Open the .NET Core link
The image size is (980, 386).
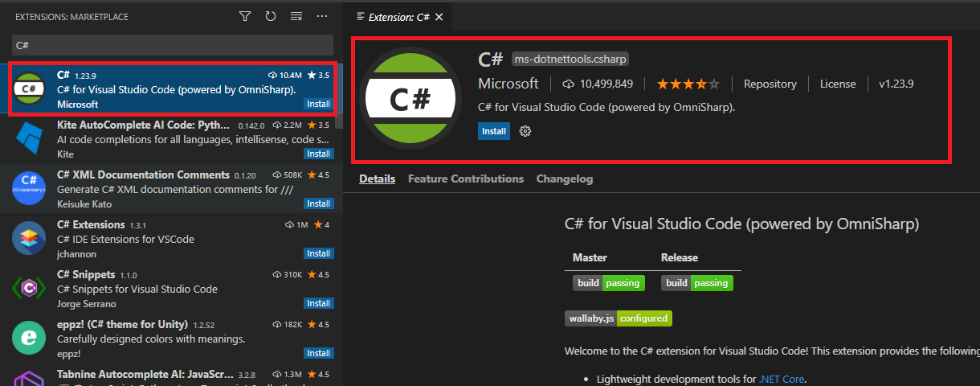pyautogui.click(x=781, y=379)
